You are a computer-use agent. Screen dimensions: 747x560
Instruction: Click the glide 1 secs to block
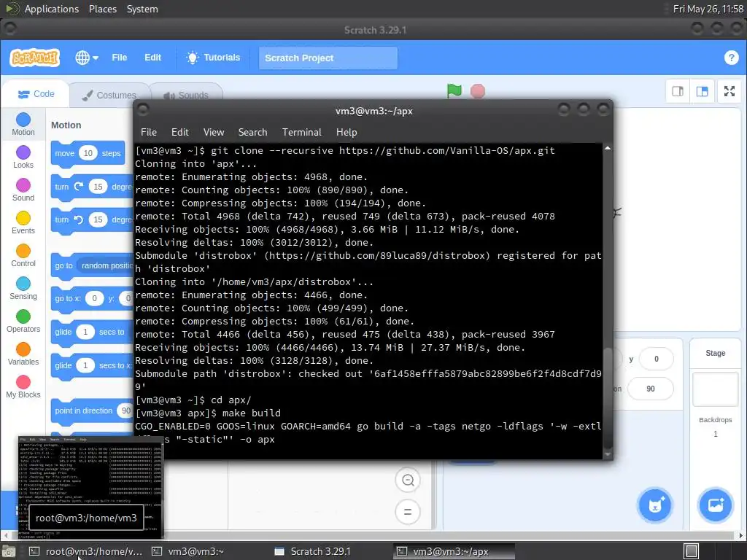click(x=63, y=332)
